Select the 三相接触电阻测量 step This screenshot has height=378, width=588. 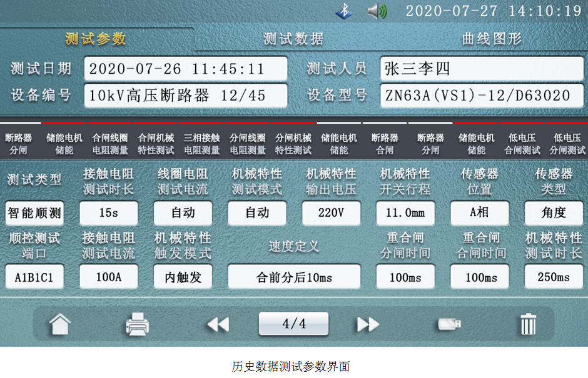pos(201,144)
